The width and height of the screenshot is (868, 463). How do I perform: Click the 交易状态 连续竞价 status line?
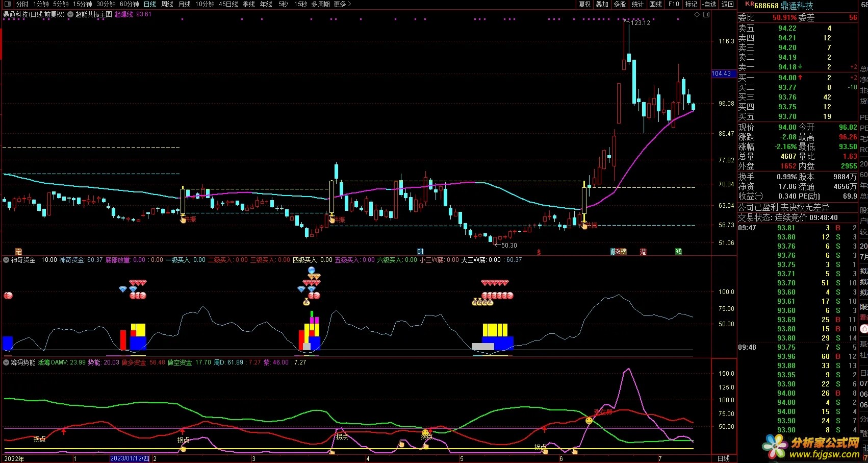pos(788,217)
